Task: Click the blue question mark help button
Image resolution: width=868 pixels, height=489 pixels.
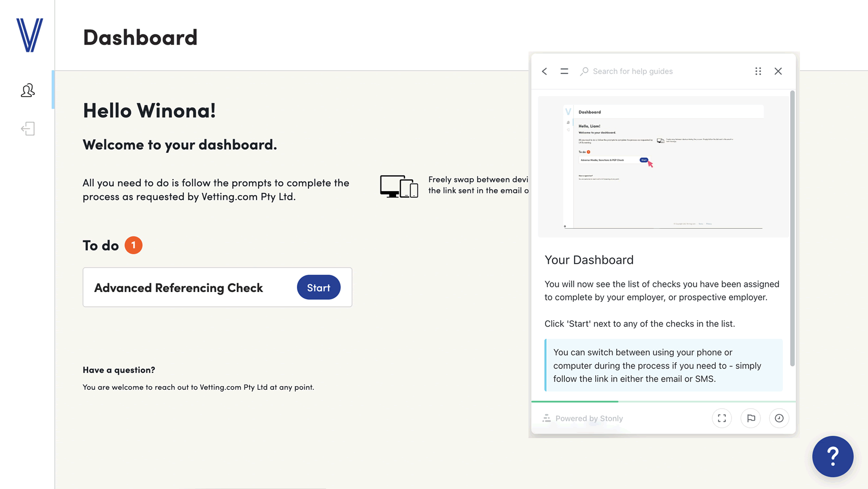Action: pos(833,456)
